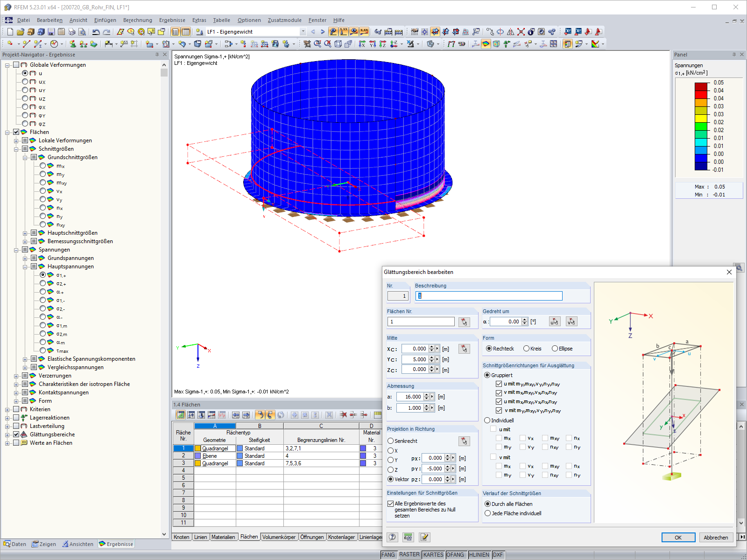Select the Kreis shape radio button
The width and height of the screenshot is (747, 560).
[x=527, y=349]
